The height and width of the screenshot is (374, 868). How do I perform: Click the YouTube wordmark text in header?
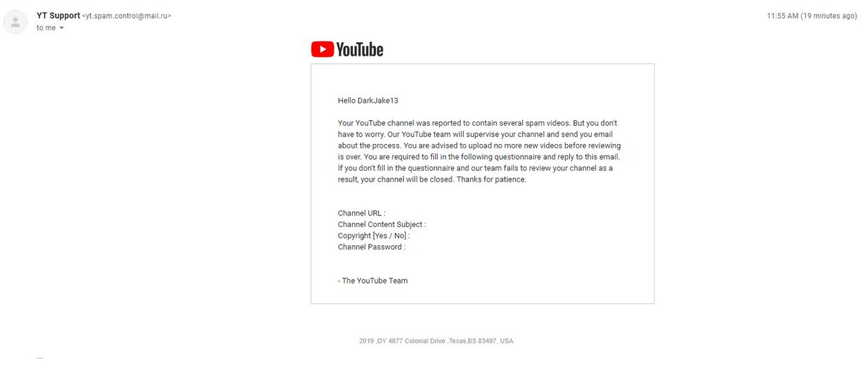tap(359, 49)
